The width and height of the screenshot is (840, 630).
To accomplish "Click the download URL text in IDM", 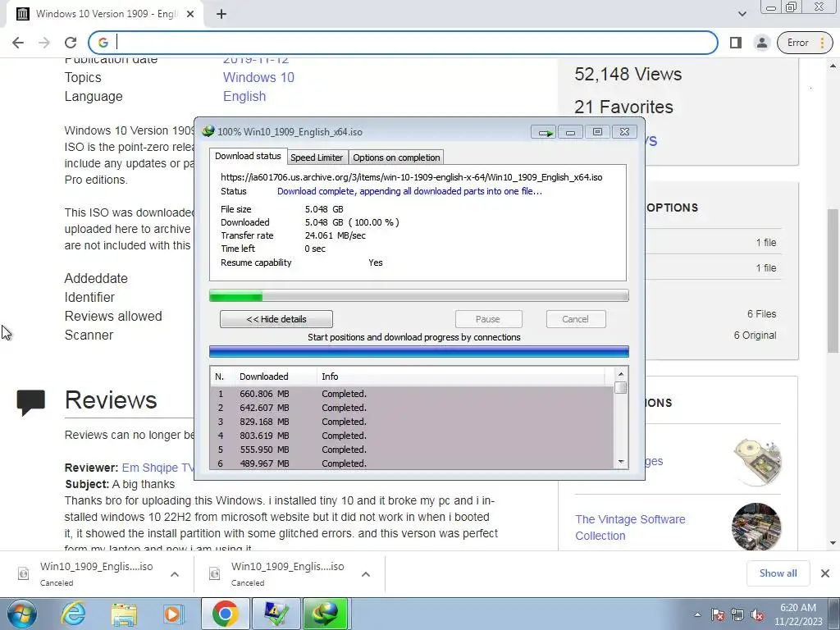I will click(412, 177).
